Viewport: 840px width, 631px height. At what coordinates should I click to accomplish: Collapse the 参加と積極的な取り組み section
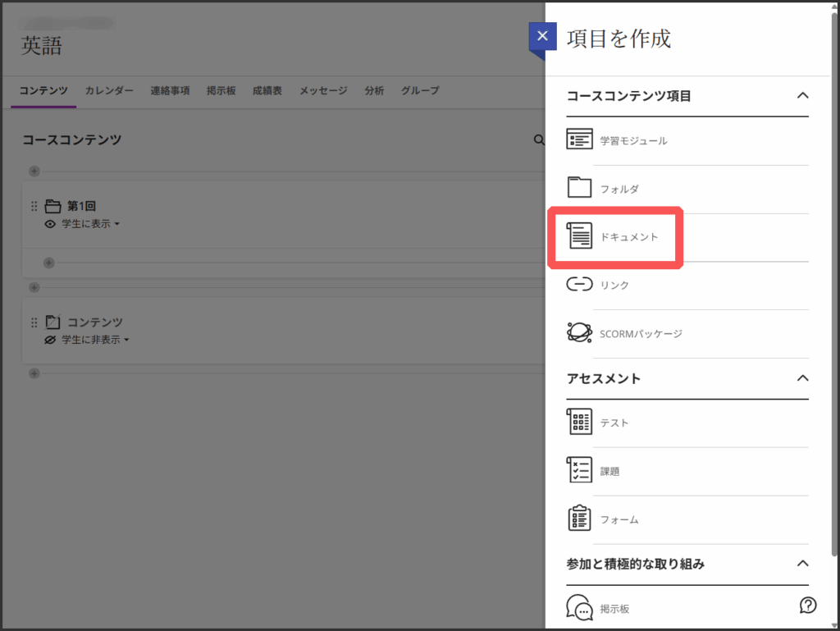[802, 564]
